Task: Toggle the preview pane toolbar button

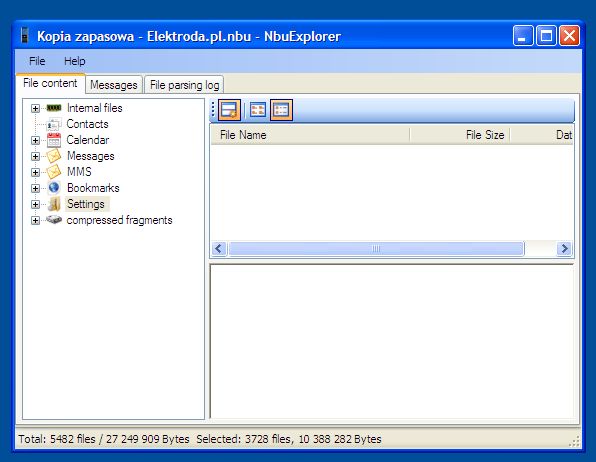Action: coord(229,110)
